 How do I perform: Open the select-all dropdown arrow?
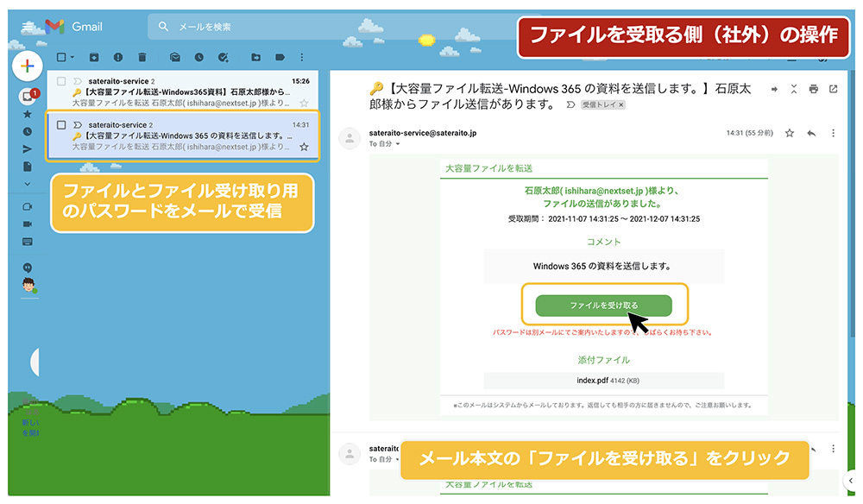click(x=72, y=57)
